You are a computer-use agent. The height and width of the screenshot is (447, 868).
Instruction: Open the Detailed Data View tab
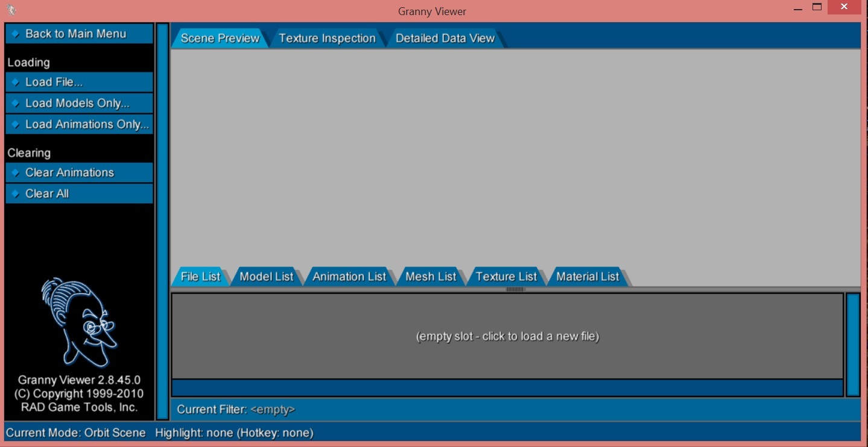tap(445, 38)
